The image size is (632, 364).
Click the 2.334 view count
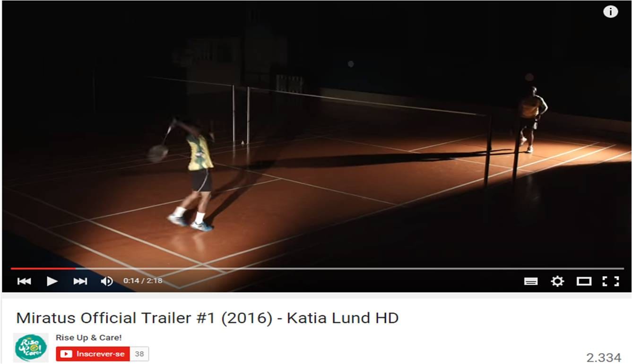604,357
